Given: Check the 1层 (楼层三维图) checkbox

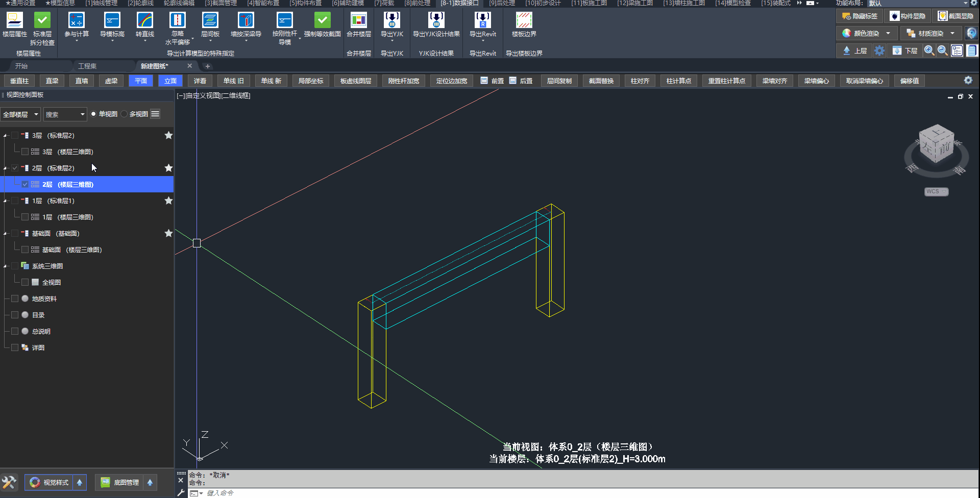Looking at the screenshot, I should [25, 217].
